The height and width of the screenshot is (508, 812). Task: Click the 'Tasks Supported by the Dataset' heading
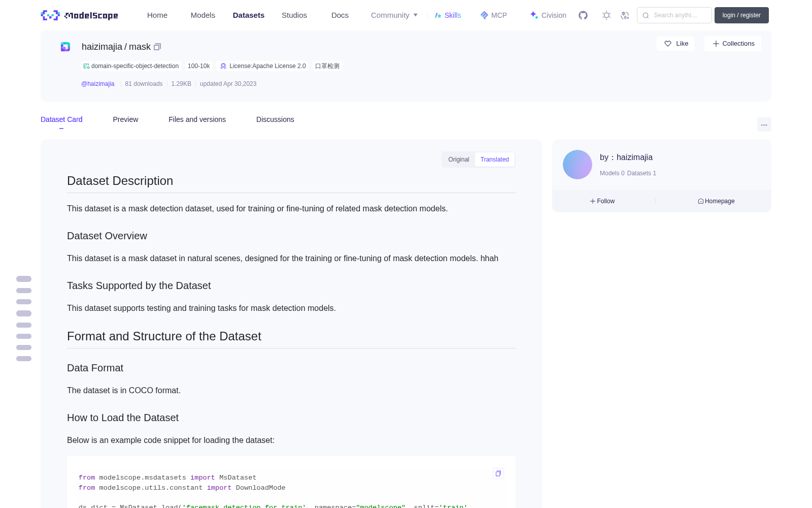(x=139, y=285)
